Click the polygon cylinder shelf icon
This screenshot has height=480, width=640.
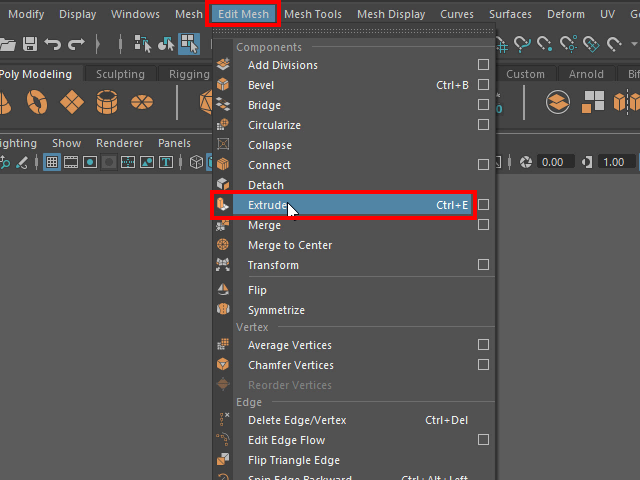point(108,102)
